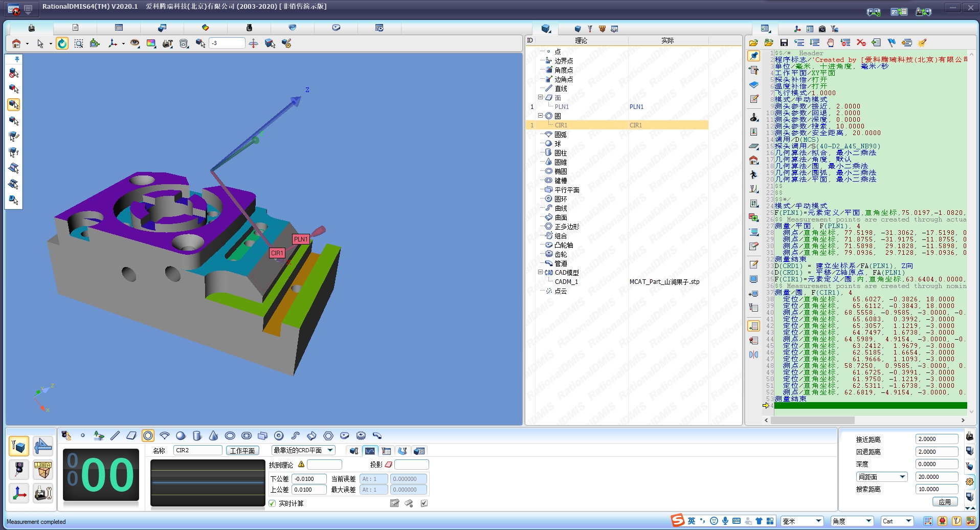Open the 角度 dropdown in status bar

pos(868,521)
